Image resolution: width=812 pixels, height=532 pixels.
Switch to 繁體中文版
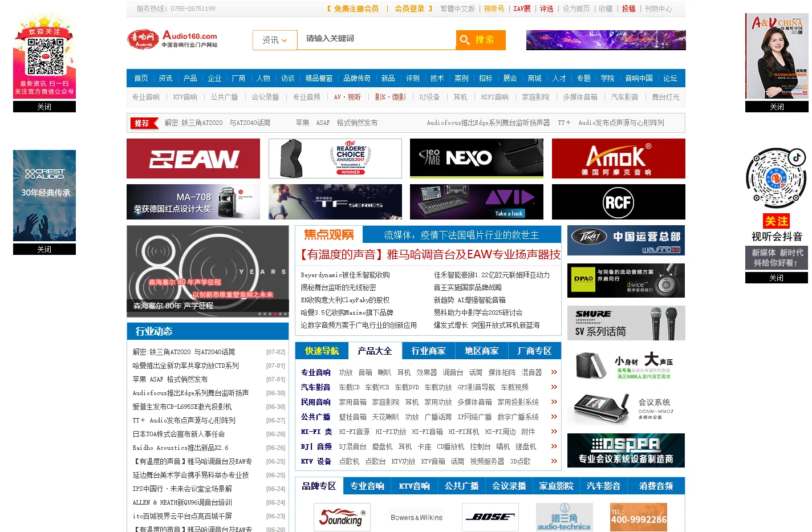(457, 9)
